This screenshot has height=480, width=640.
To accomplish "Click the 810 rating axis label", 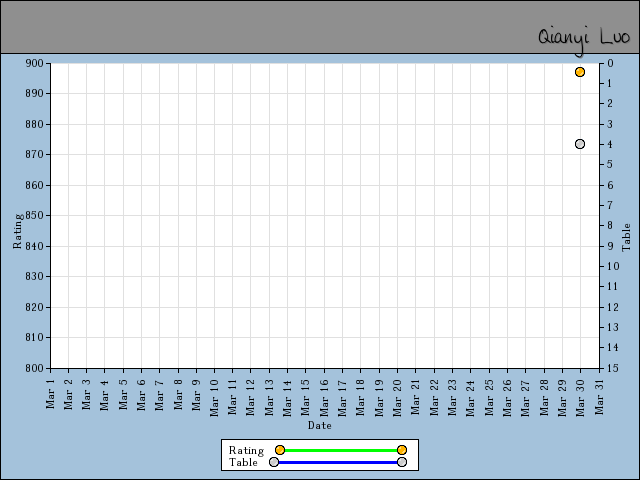I will tap(34, 338).
